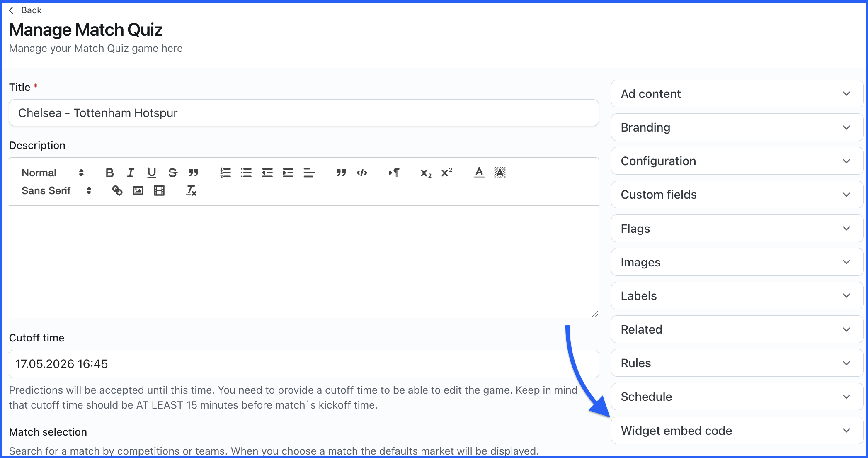Apply strikethrough text formatting
This screenshot has height=458, width=868.
[172, 173]
